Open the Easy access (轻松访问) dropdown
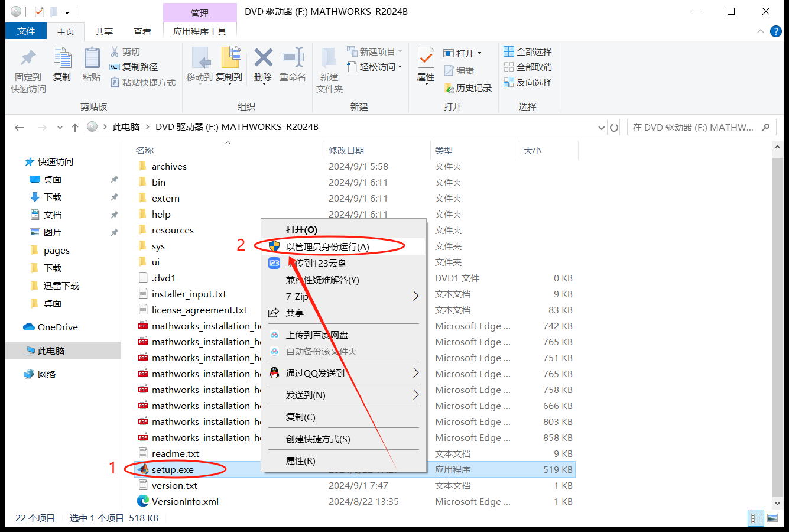The height and width of the screenshot is (532, 789). pos(375,67)
